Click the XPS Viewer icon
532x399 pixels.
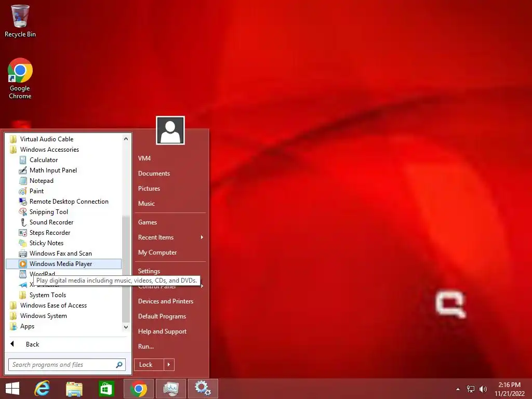[23, 285]
